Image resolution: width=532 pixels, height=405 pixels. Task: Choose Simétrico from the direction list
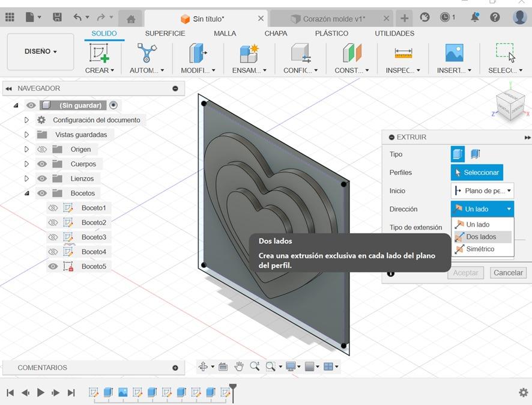pos(480,249)
